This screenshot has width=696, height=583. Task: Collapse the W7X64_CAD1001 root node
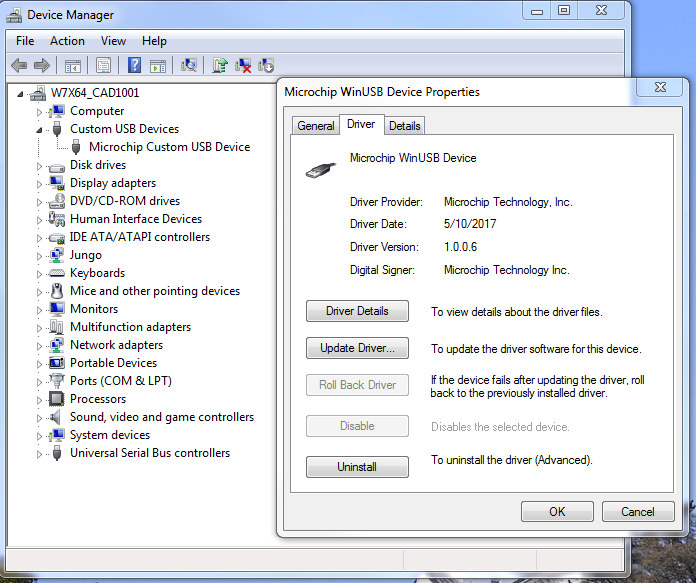point(20,94)
